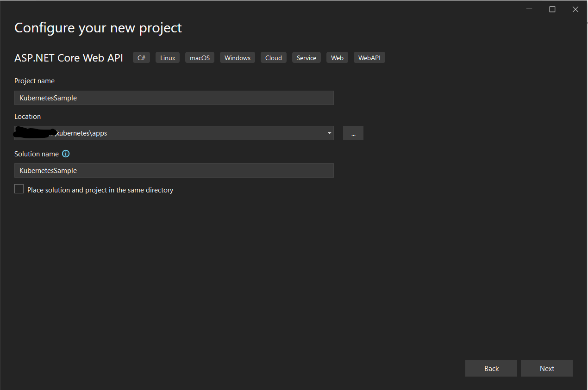Click the Linux tag
The height and width of the screenshot is (390, 588).
168,58
